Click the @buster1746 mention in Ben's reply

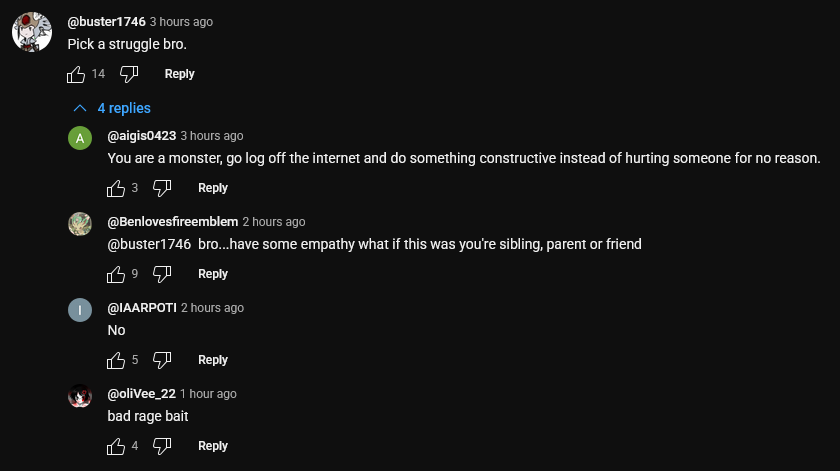[149, 244]
